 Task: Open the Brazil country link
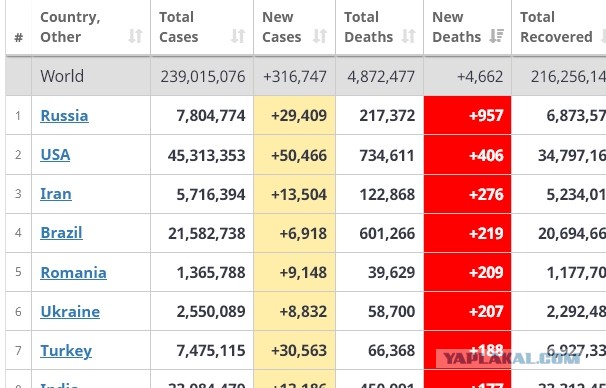(61, 233)
